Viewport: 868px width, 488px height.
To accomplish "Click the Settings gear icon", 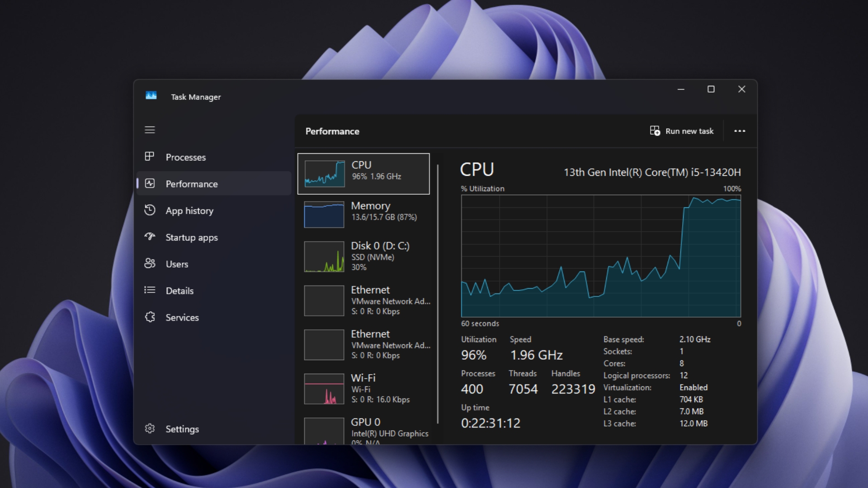I will 150,428.
